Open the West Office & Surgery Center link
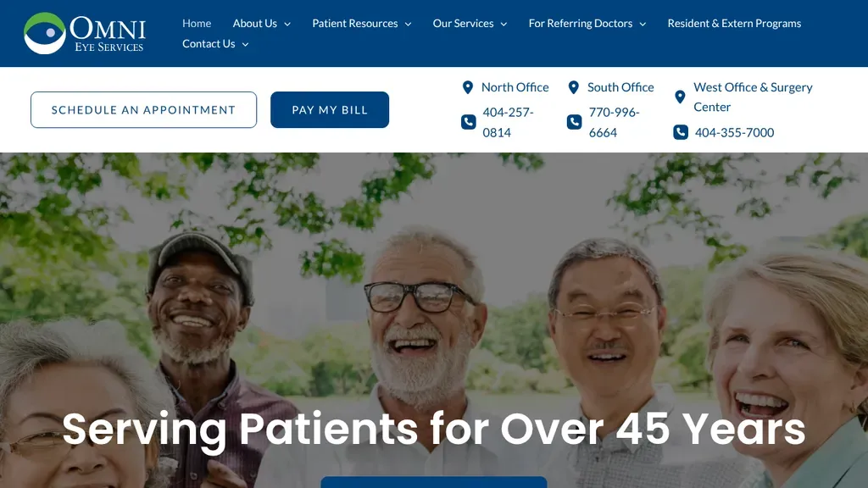Image resolution: width=868 pixels, height=488 pixels. coord(753,97)
